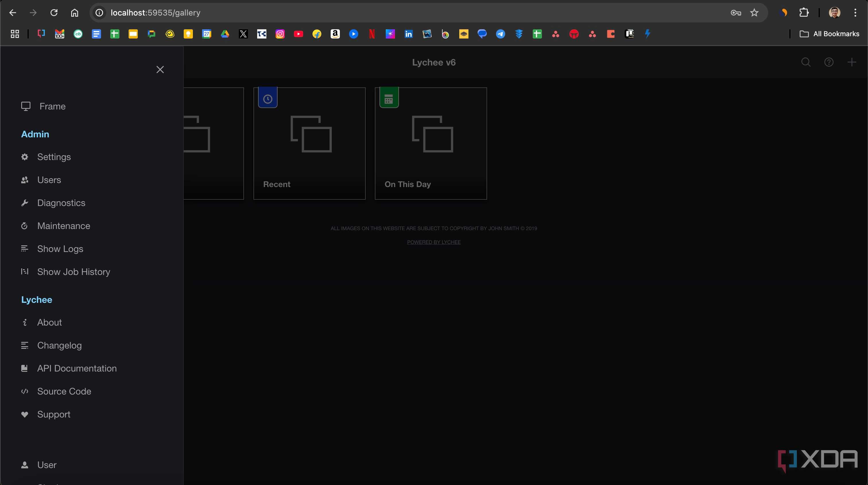Image resolution: width=868 pixels, height=485 pixels.
Task: Open the Recent smart album
Action: pos(309,143)
